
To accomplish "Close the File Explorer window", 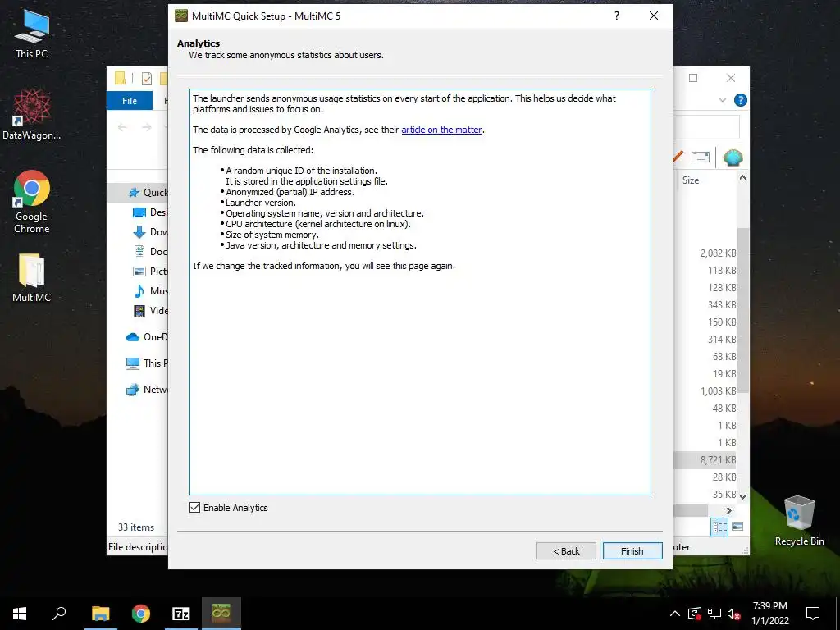I will point(731,78).
